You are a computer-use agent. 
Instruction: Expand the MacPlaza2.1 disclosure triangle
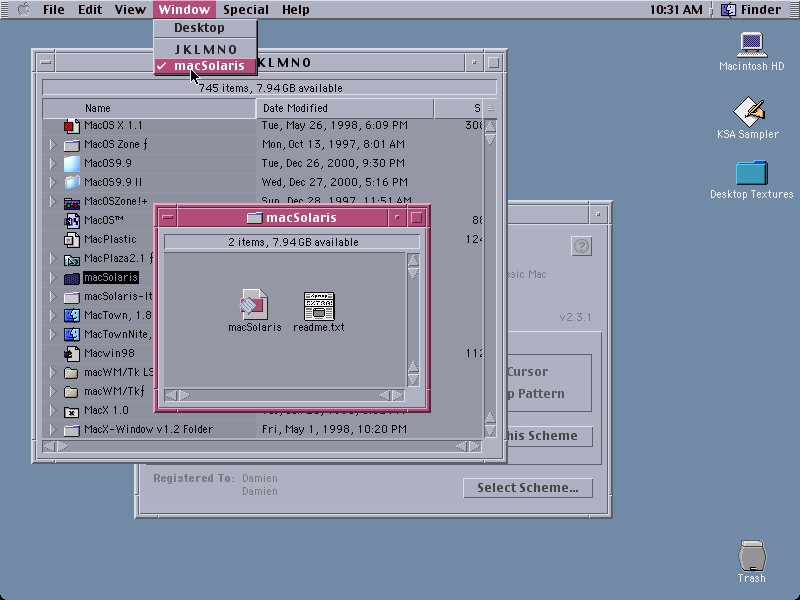tap(53, 259)
